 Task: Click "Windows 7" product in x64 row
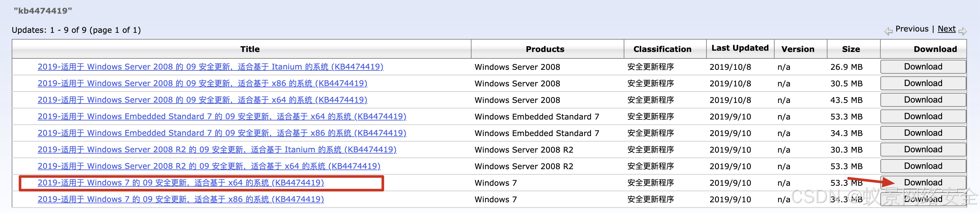(x=496, y=183)
